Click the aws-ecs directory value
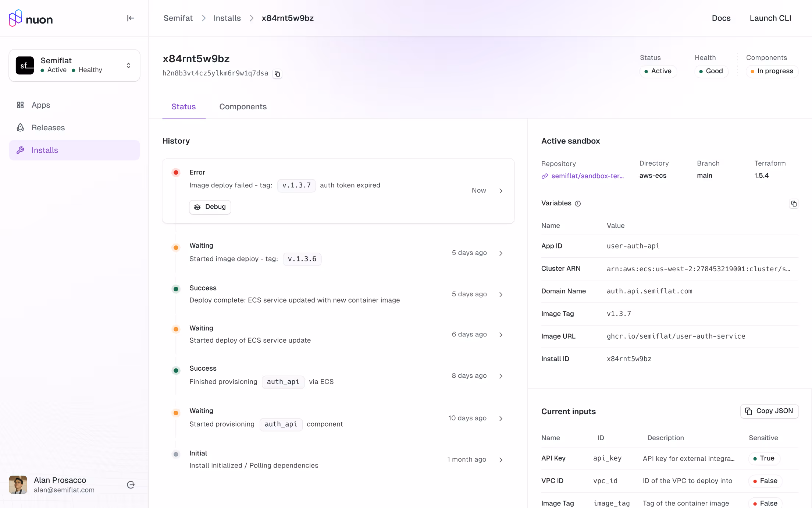This screenshot has width=812, height=508. click(x=653, y=176)
